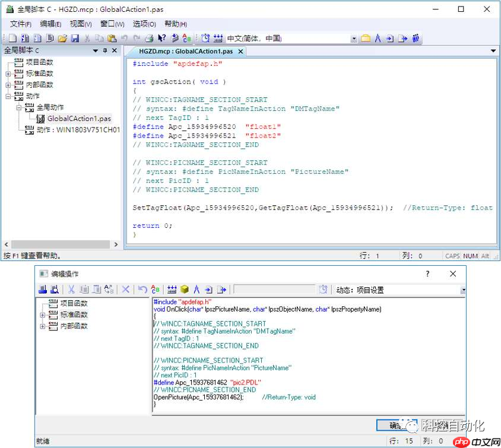Click the context help pointer icon
The image size is (501, 448).
pyautogui.click(x=161, y=39)
